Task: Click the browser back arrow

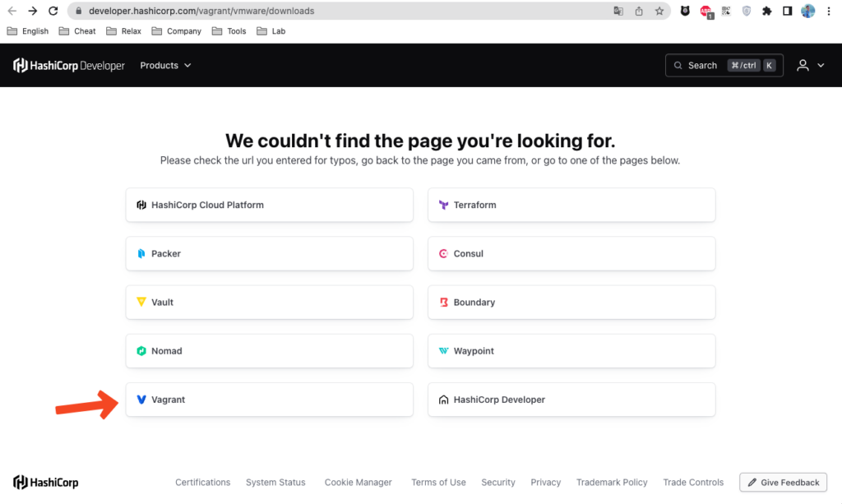Action: 12,11
